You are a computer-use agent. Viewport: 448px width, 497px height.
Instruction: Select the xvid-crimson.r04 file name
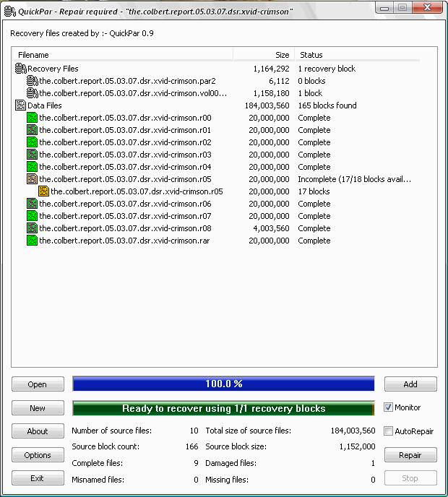pos(125,167)
